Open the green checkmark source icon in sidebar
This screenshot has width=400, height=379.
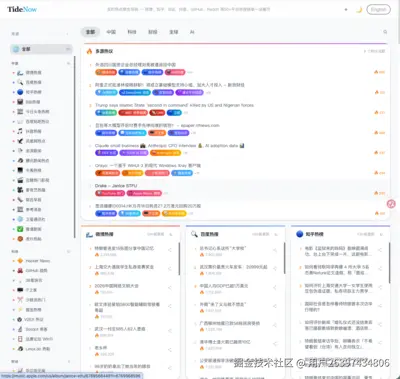(20, 229)
